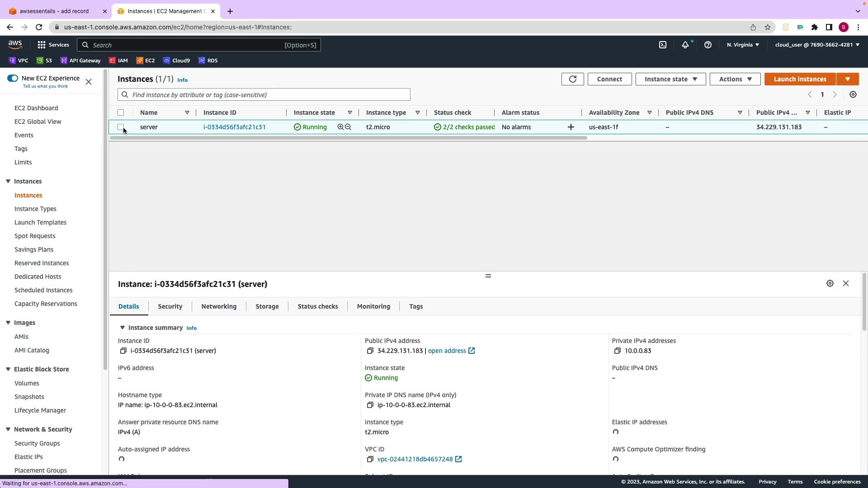This screenshot has height=488, width=868.
Task: Switch to the Security tab
Action: coord(170,306)
